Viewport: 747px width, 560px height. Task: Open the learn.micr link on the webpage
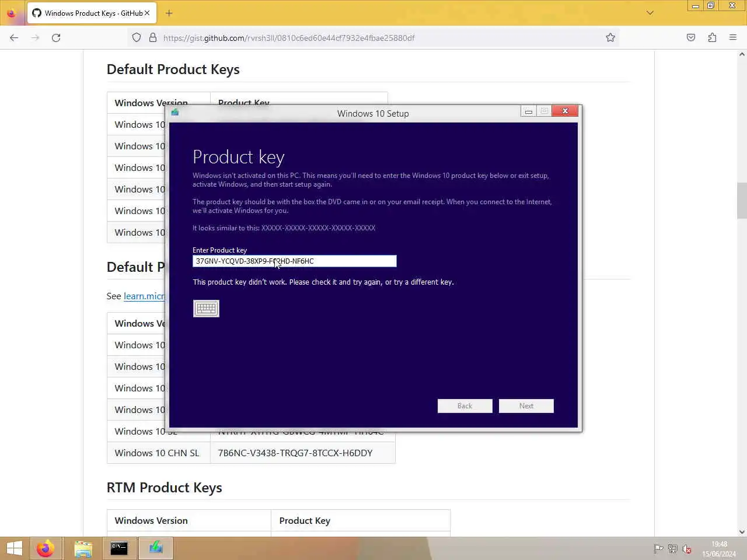pyautogui.click(x=144, y=296)
